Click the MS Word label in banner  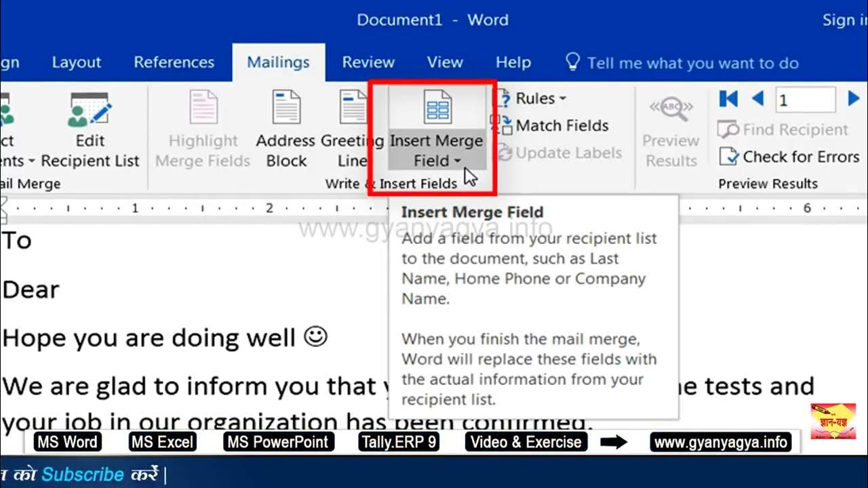coord(67,442)
